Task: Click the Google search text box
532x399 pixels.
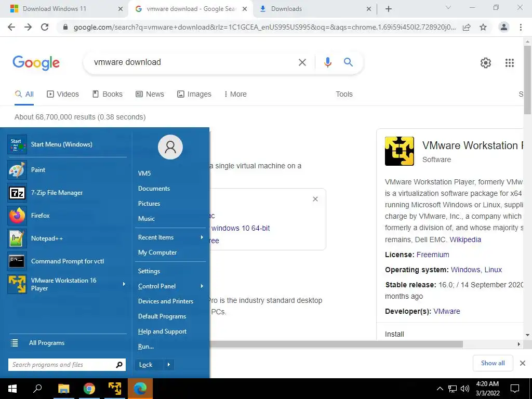Action: click(x=193, y=62)
